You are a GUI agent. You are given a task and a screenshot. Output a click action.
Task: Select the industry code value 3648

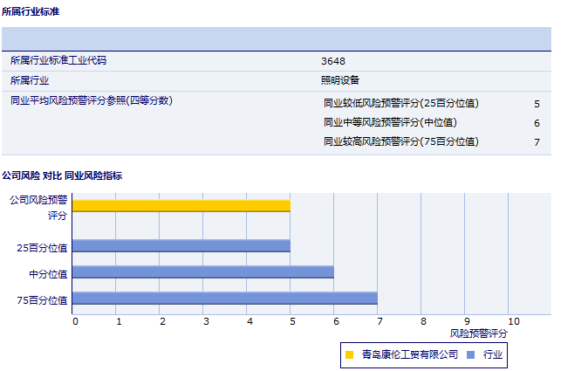coord(332,61)
